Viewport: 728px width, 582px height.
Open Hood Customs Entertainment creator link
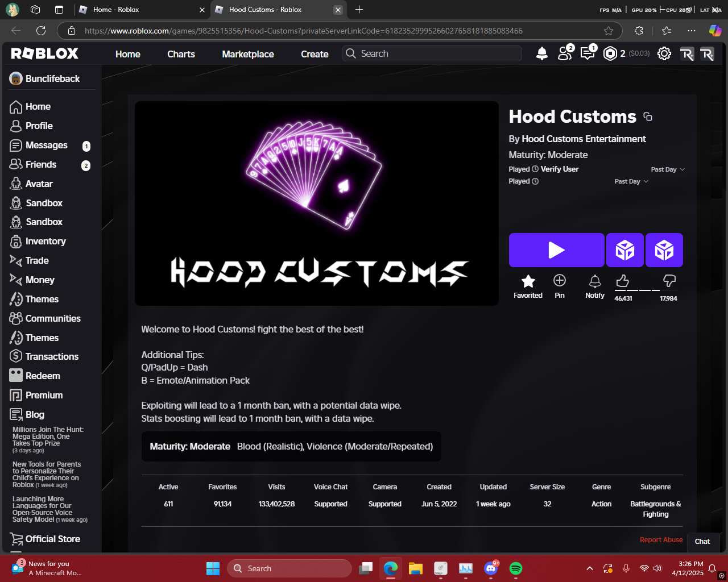(x=584, y=139)
